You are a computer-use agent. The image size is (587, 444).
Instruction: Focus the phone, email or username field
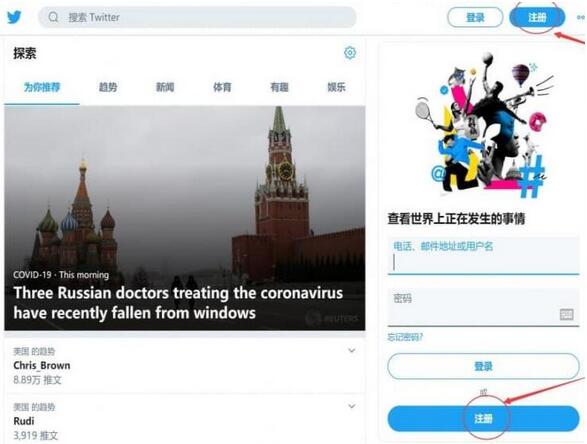coord(483,256)
